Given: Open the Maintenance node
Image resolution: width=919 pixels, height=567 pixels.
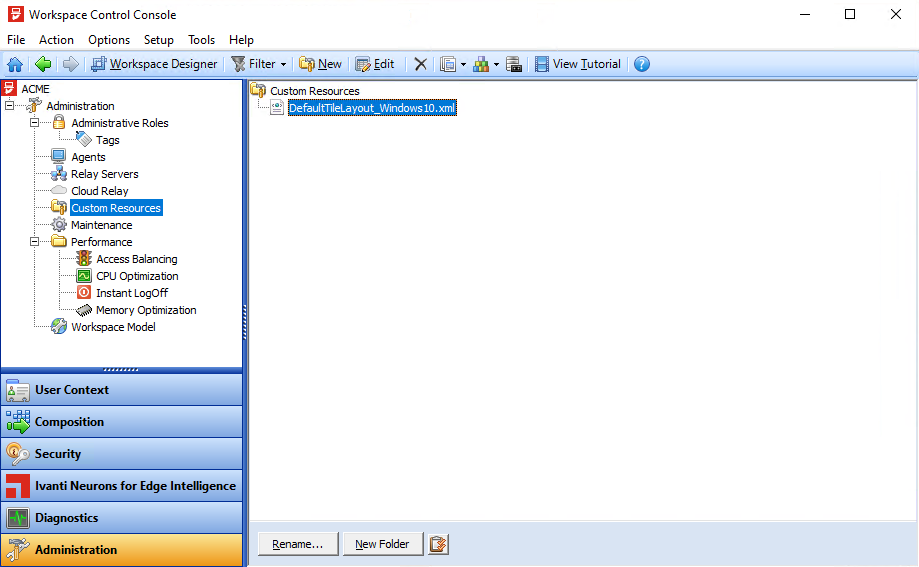Looking at the screenshot, I should point(101,225).
